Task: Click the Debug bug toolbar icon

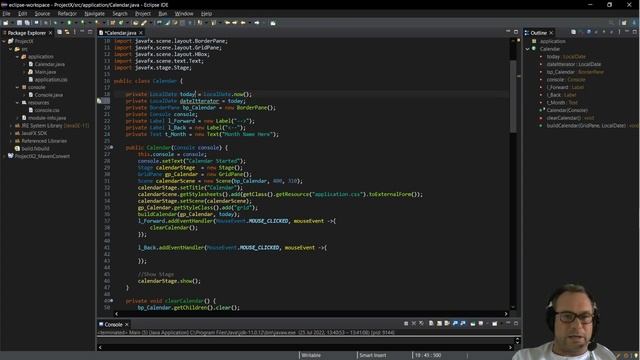Action: pos(56,23)
